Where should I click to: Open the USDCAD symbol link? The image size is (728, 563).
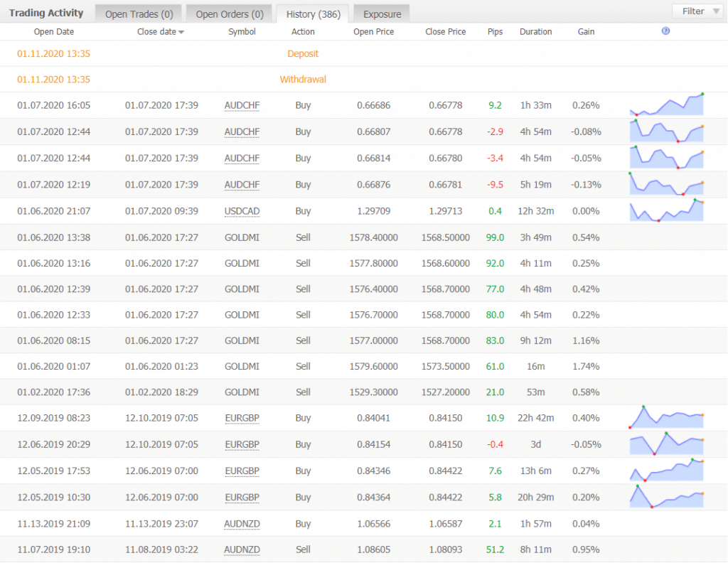pos(242,211)
